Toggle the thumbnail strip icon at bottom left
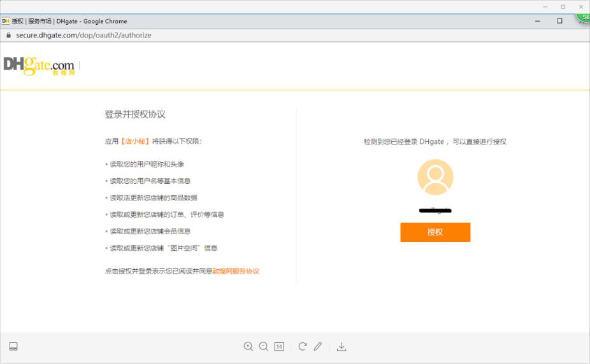Screen dimensions: 590x364 point(13,346)
